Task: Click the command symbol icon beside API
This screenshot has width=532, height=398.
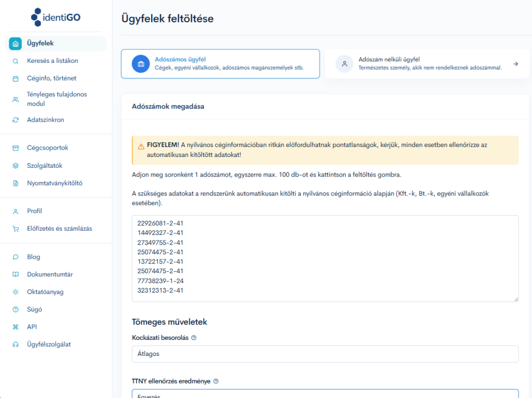Action: (16, 327)
